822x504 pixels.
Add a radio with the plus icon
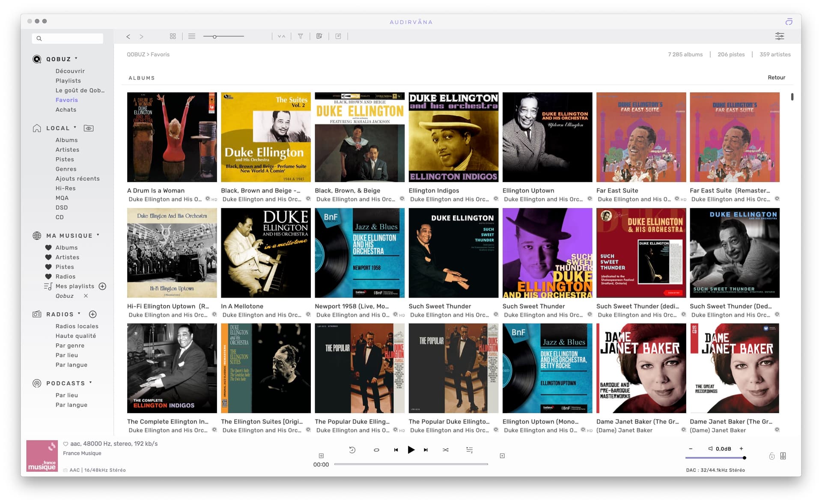click(x=92, y=314)
